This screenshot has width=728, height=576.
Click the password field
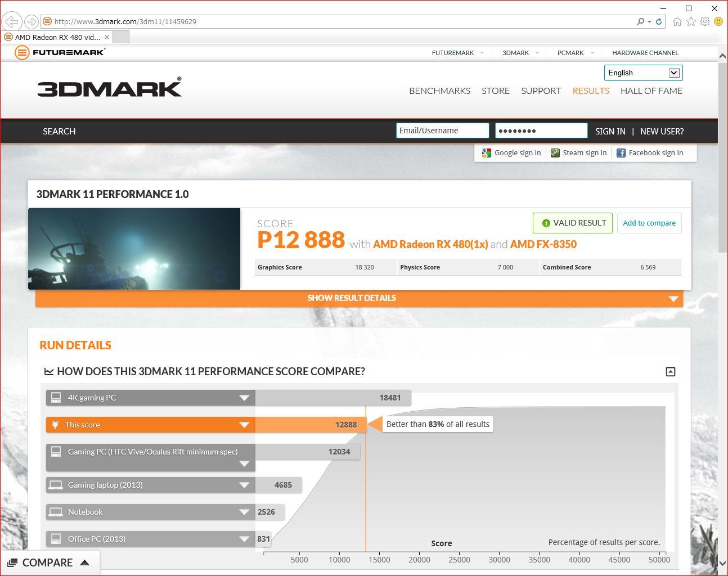[x=541, y=130]
